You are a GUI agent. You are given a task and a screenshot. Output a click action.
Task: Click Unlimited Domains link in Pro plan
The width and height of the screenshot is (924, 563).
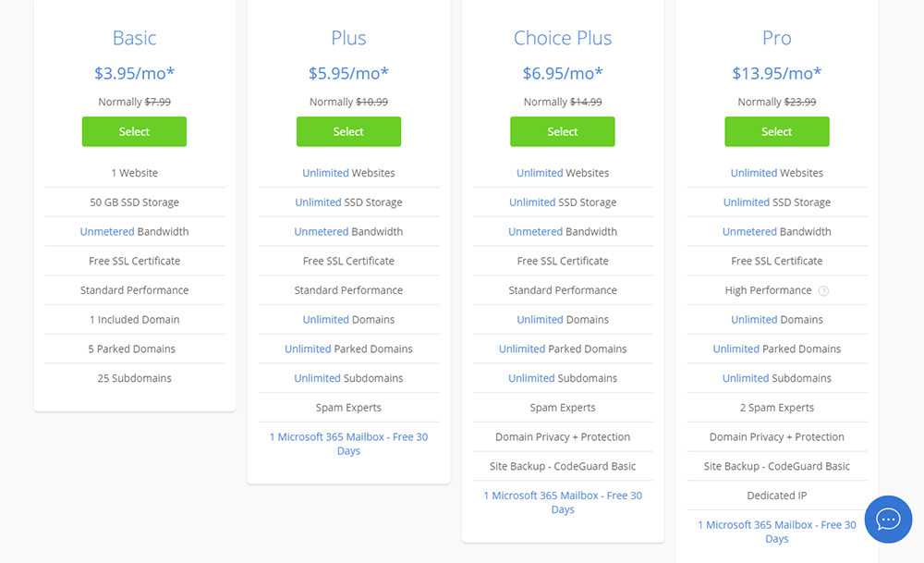(754, 320)
